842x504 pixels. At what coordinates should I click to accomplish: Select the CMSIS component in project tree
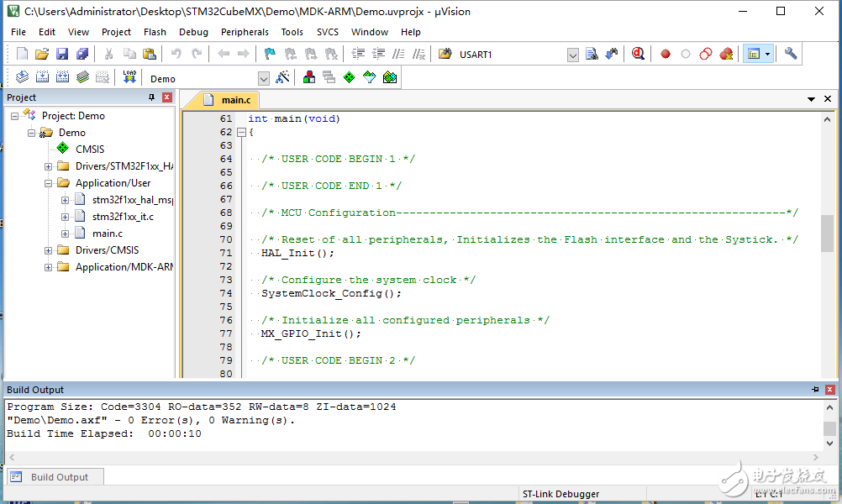tap(90, 150)
